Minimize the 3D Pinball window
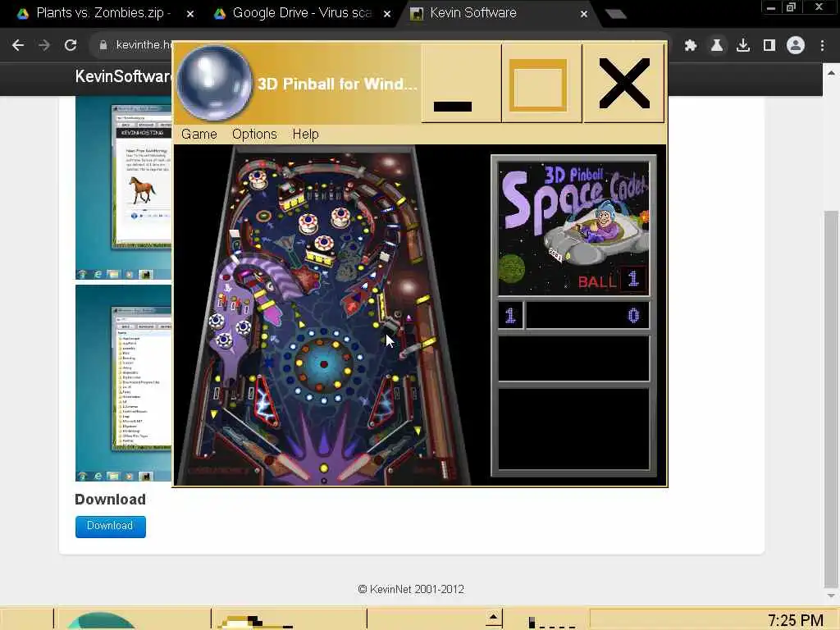 coord(461,84)
